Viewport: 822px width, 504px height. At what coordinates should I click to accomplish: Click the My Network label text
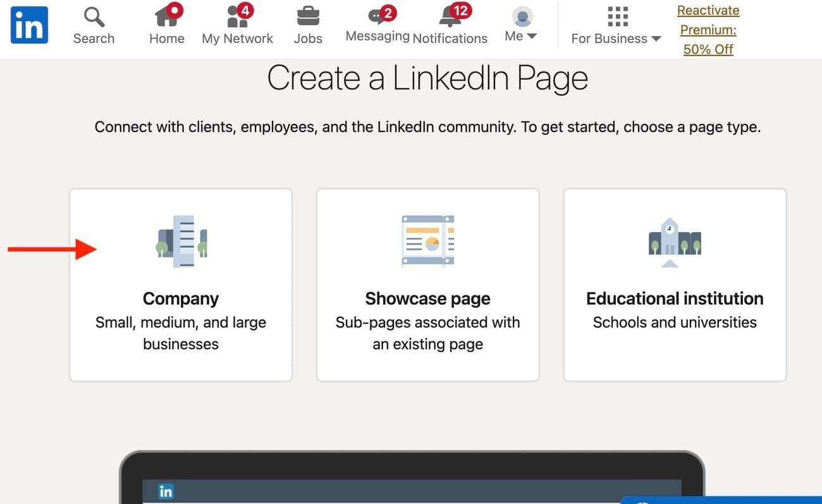tap(237, 39)
